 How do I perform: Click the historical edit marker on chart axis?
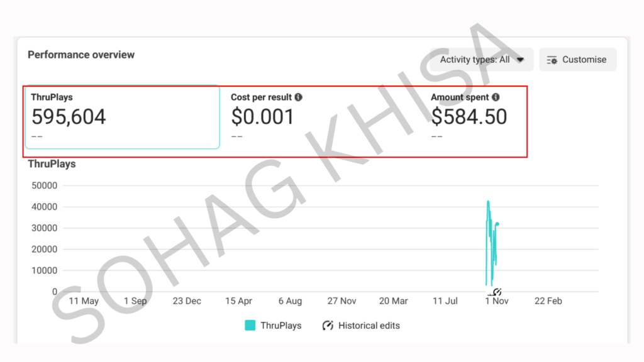(x=497, y=292)
